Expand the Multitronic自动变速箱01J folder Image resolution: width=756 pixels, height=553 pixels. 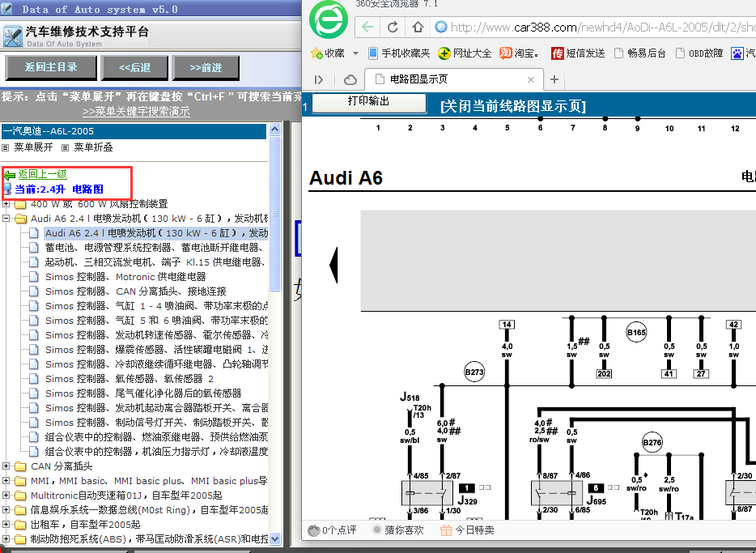click(6, 496)
